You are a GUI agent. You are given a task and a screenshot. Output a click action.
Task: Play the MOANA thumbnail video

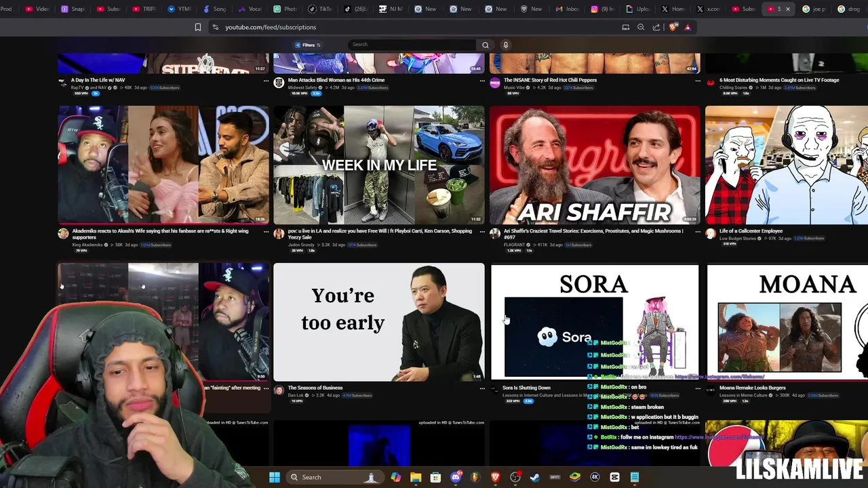pos(787,322)
